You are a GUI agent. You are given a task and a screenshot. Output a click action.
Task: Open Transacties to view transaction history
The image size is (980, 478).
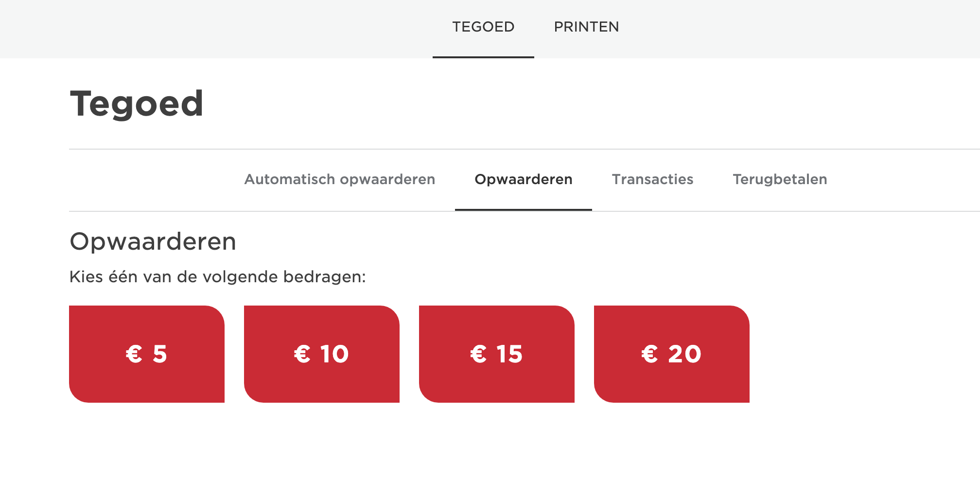tap(653, 179)
